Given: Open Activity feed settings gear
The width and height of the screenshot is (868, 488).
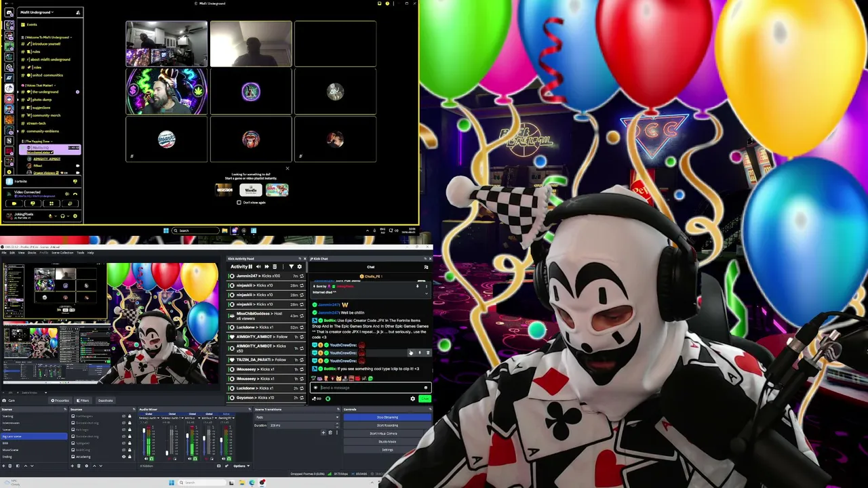Looking at the screenshot, I should 300,266.
